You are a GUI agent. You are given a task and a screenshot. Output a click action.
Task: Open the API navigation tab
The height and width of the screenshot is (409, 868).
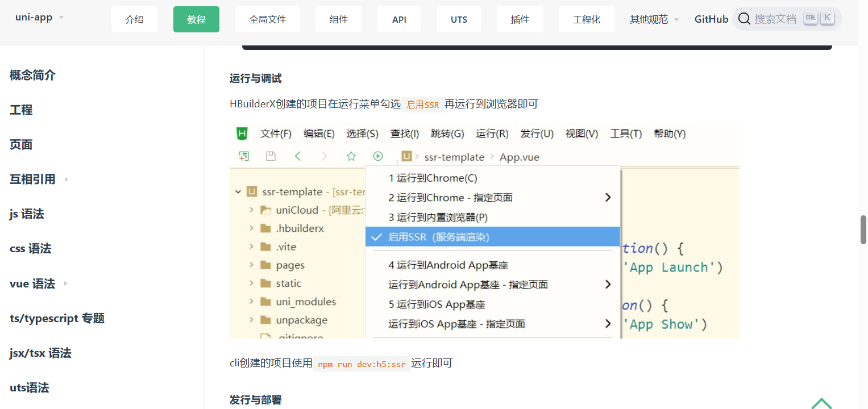pyautogui.click(x=399, y=19)
